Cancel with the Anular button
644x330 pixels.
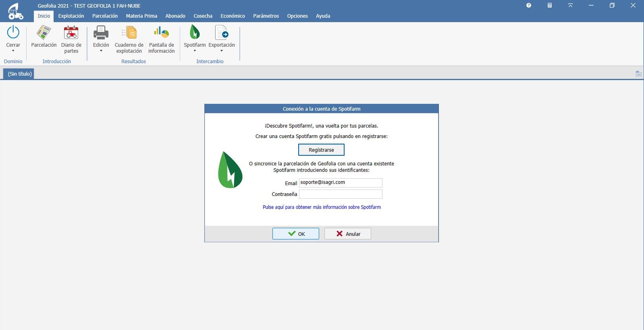[x=347, y=233]
